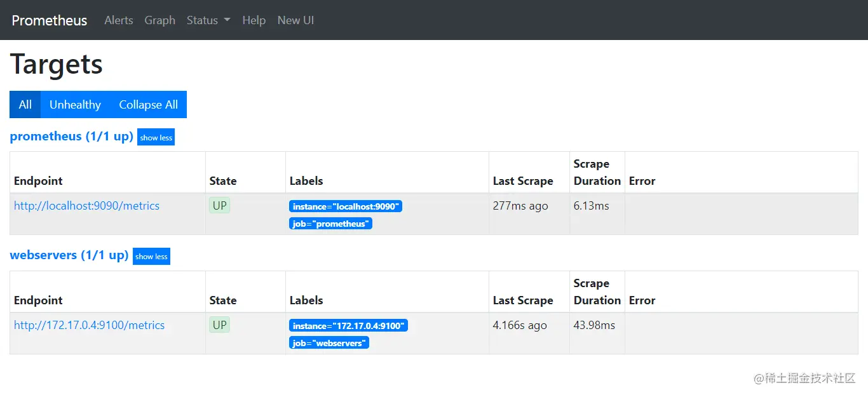This screenshot has width=868, height=397.
Task: Click State header in prometheus table
Action: (x=223, y=181)
